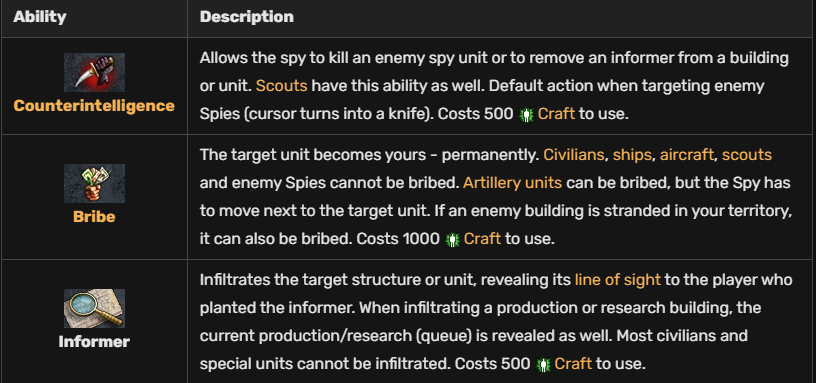Click Craft resource icon in Informer description
816x383 pixels.
point(543,365)
